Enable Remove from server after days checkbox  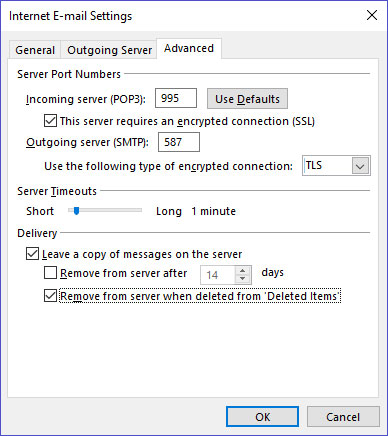coord(50,273)
